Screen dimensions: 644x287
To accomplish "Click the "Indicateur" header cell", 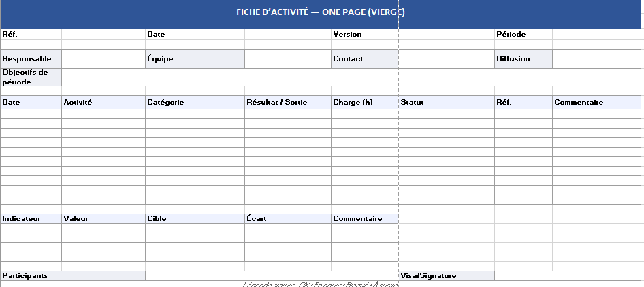I will [31, 219].
